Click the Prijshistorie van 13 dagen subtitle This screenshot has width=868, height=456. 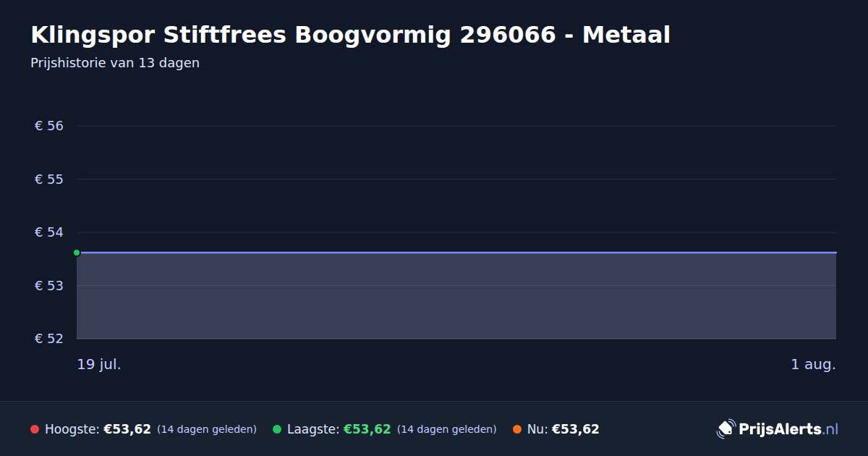point(115,63)
